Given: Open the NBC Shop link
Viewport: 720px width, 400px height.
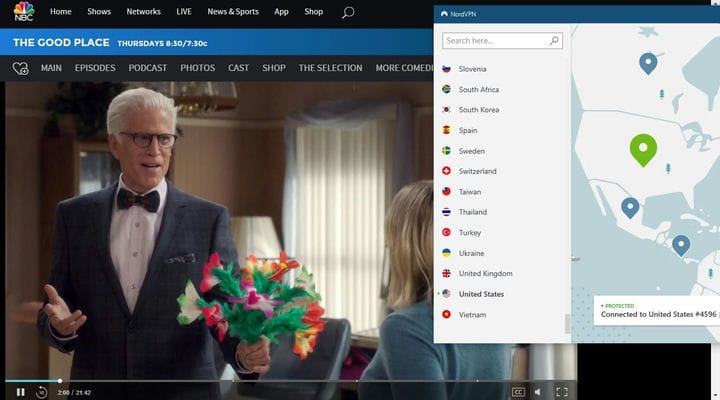Looking at the screenshot, I should (314, 11).
